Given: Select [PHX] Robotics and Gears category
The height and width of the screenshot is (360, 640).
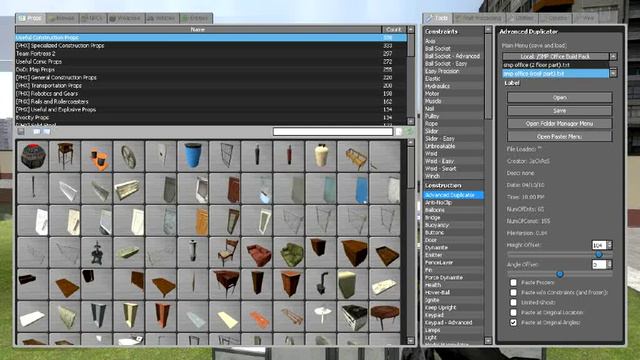Looking at the screenshot, I should click(211, 93).
